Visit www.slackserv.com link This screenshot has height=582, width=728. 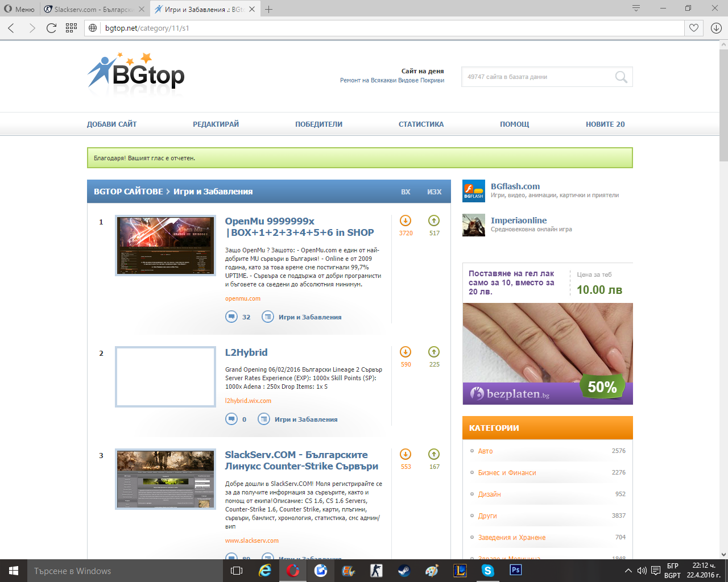(252, 541)
